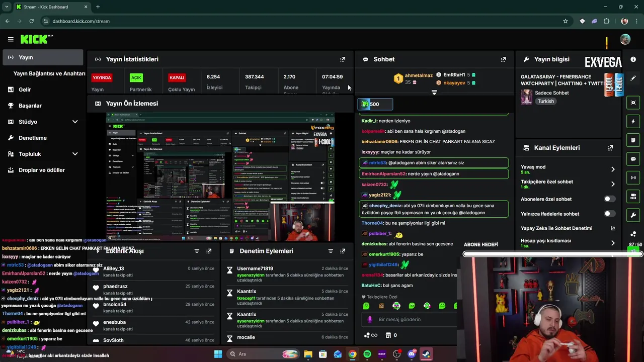Viewport: 644px width, 362px height.
Task: Toggle the moderation notes rail icon
Action: 633,140
